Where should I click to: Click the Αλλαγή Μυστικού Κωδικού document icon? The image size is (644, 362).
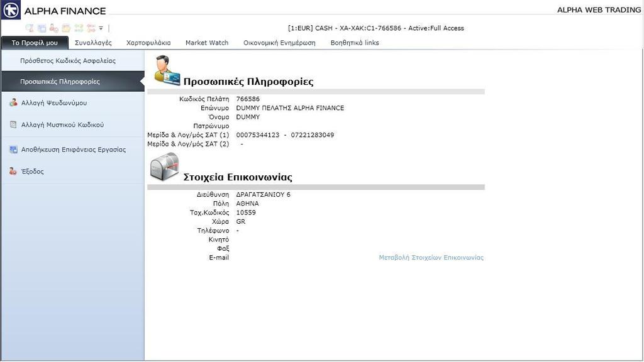13,124
